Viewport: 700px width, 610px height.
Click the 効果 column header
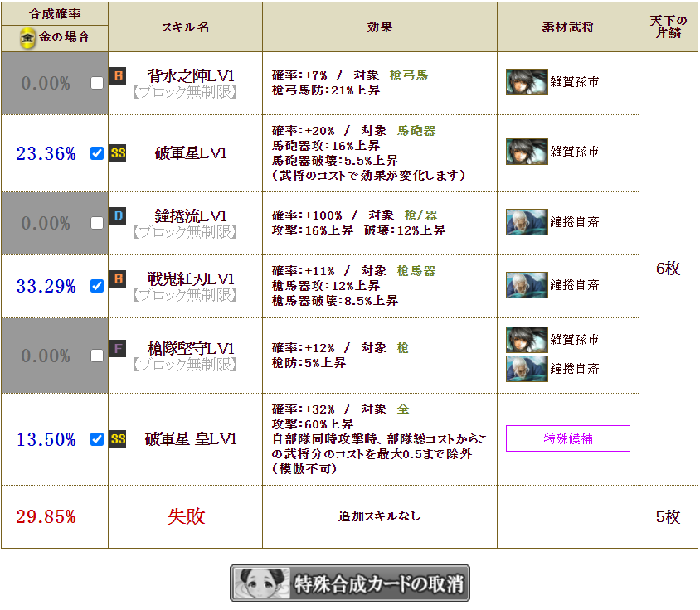click(x=380, y=27)
